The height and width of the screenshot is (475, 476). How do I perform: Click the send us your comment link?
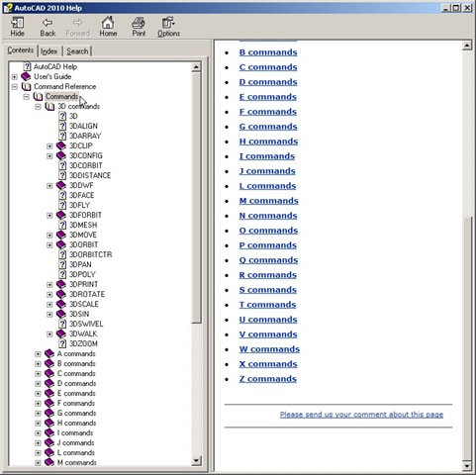tap(361, 415)
